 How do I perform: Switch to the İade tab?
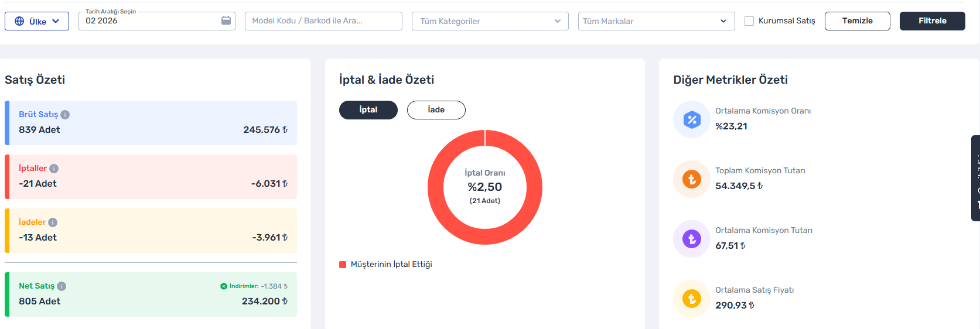pyautogui.click(x=436, y=110)
